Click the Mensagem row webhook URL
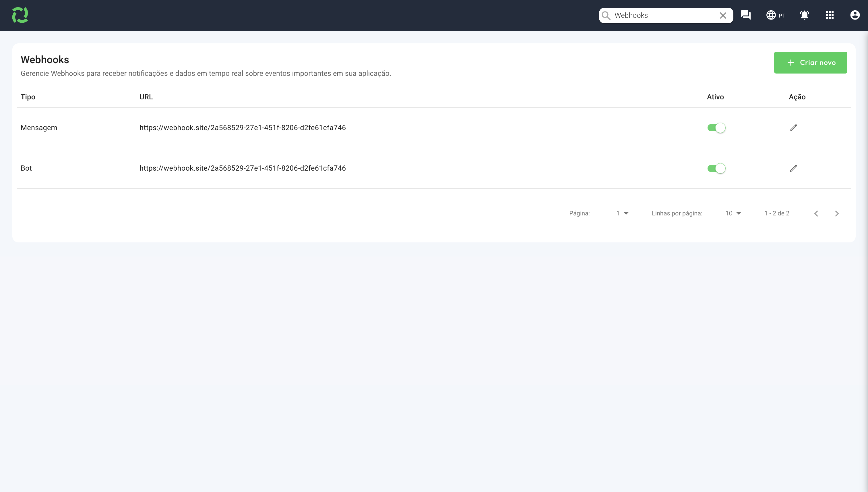The image size is (868, 492). [x=243, y=128]
